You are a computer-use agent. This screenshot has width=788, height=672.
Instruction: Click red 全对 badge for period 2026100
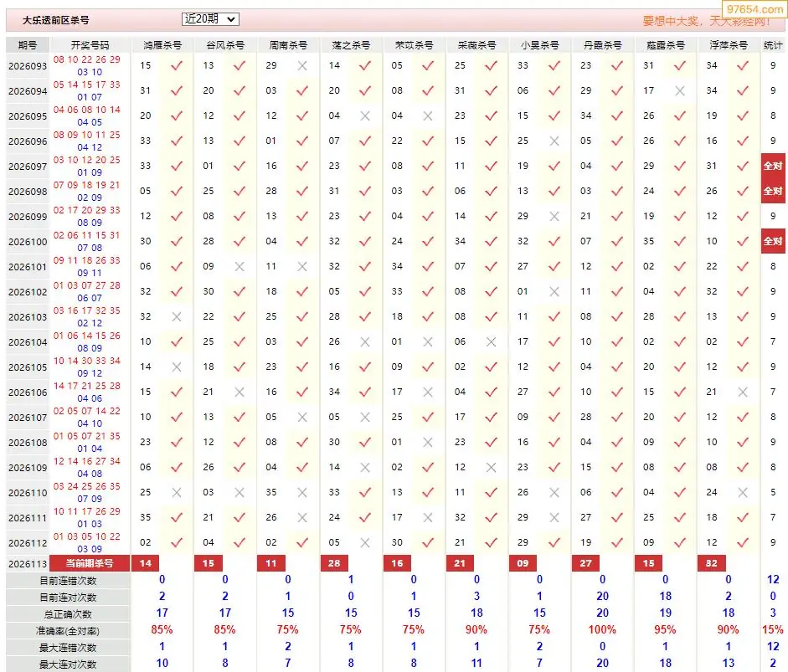[773, 241]
